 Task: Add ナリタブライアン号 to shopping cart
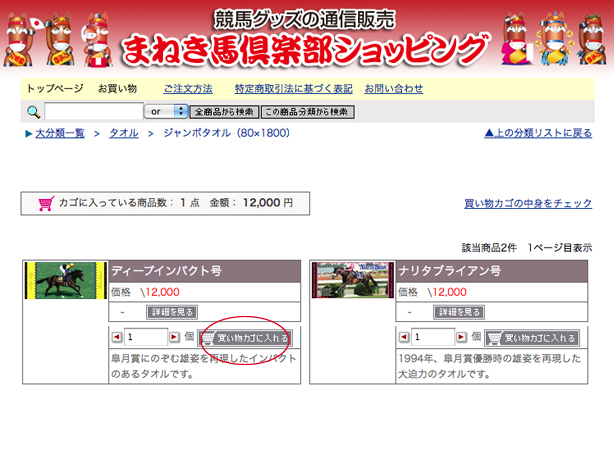[532, 338]
